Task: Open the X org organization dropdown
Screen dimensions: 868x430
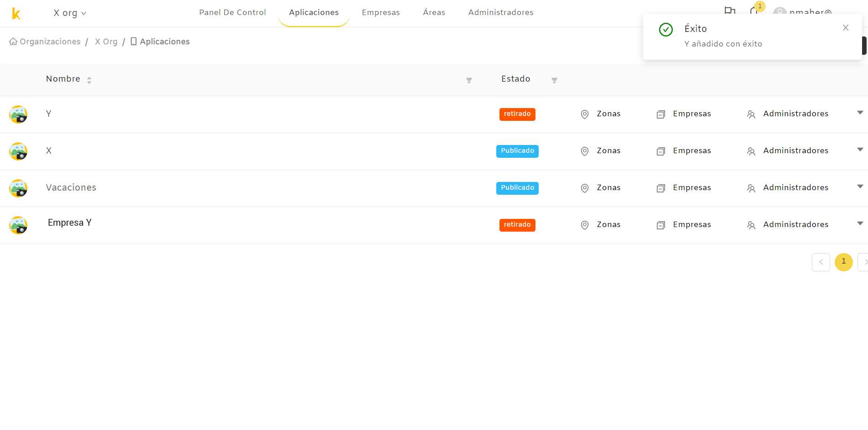Action: (70, 13)
